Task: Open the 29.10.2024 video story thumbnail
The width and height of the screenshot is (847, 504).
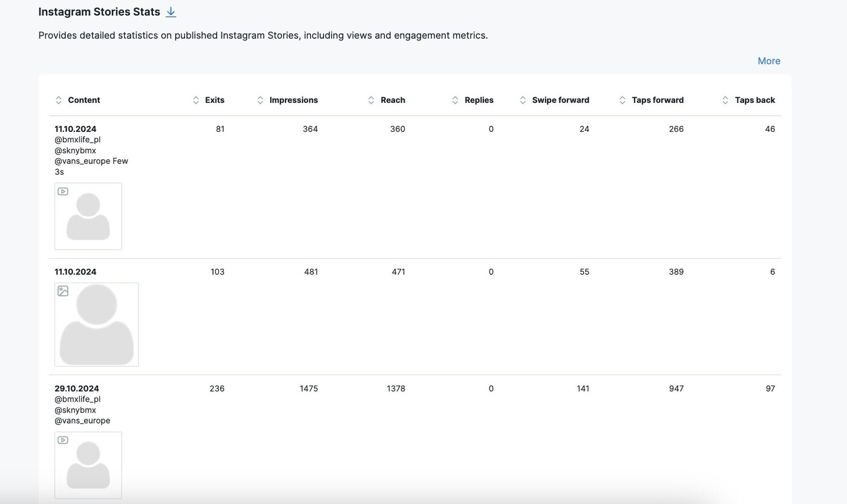Action: [88, 465]
